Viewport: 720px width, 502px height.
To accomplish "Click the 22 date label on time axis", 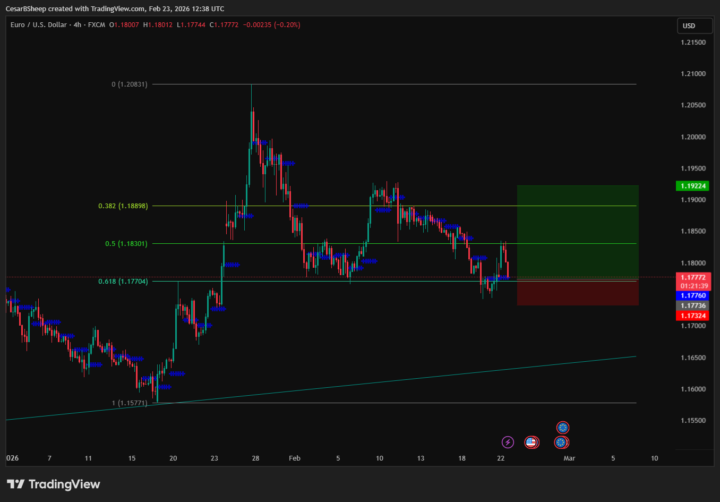I will (501, 458).
